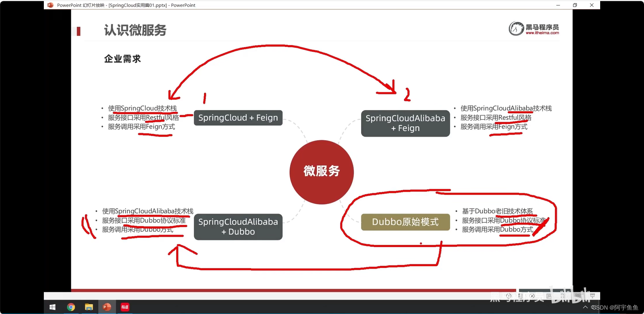This screenshot has width=644, height=314.
Task: Minimize the PowerPoint window
Action: [x=558, y=5]
